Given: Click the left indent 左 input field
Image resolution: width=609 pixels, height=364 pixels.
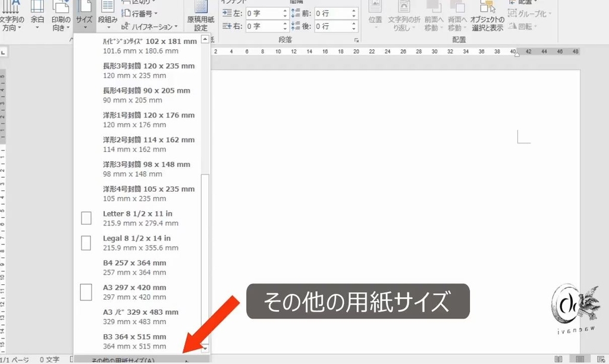Looking at the screenshot, I should click(264, 13).
